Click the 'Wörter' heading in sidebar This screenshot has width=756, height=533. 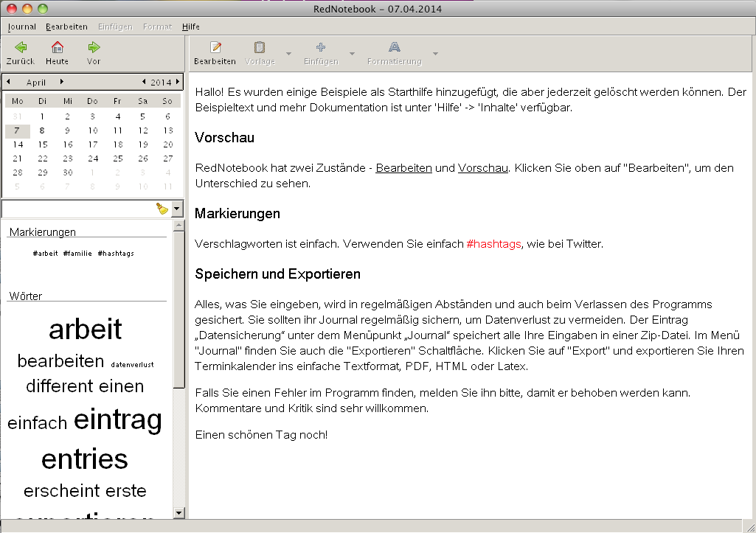[26, 296]
